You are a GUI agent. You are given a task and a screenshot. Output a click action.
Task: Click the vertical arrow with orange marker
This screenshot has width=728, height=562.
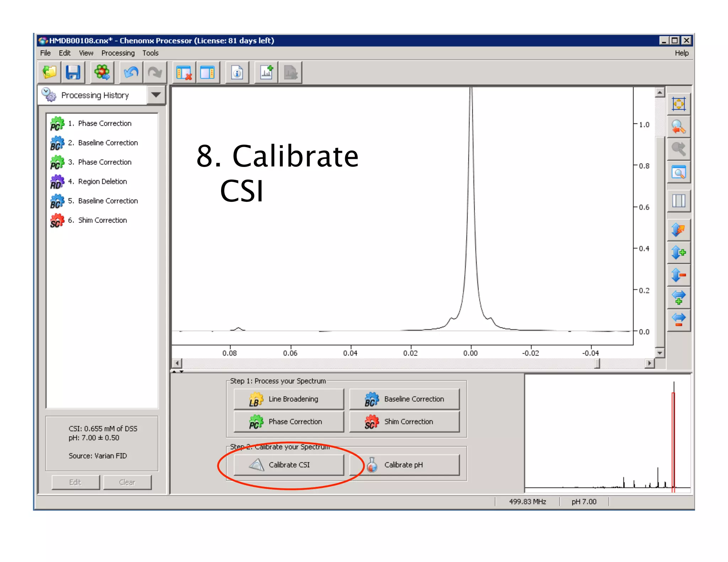[x=679, y=230]
